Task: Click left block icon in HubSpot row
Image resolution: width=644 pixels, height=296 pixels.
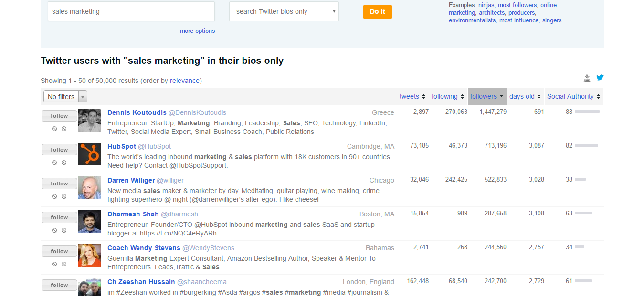Action: 54,163
